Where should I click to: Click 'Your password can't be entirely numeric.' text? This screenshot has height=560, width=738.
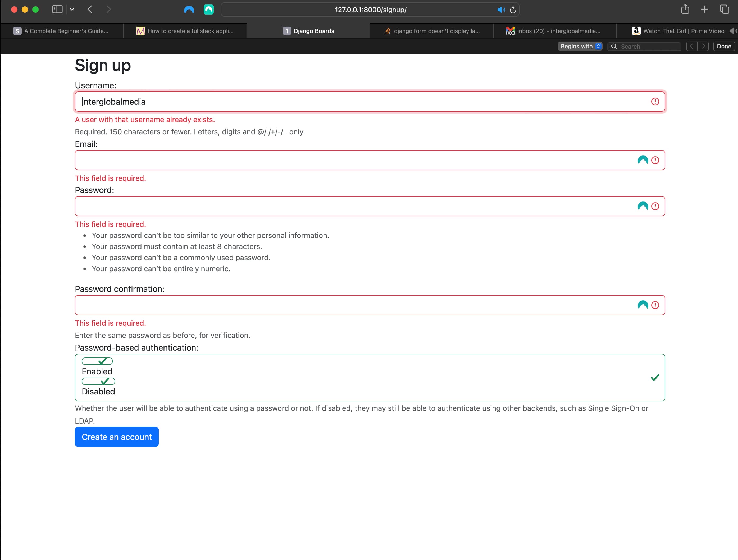tap(161, 269)
